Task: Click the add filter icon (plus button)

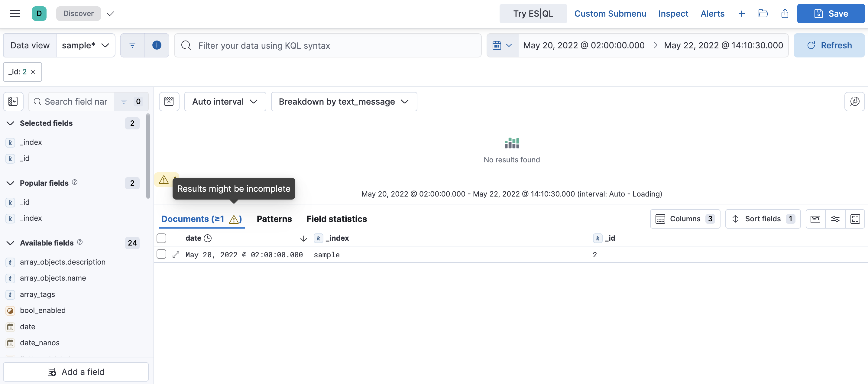Action: pos(157,45)
